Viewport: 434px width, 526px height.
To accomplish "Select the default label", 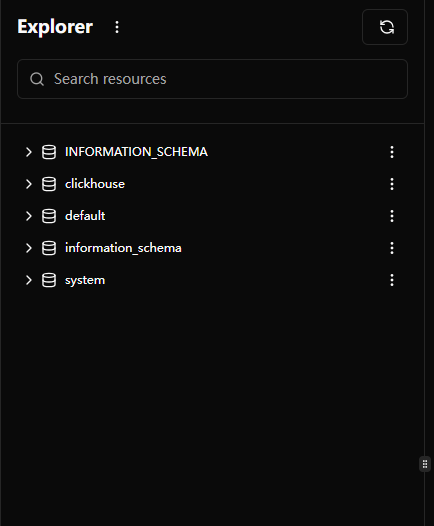I will point(85,216).
